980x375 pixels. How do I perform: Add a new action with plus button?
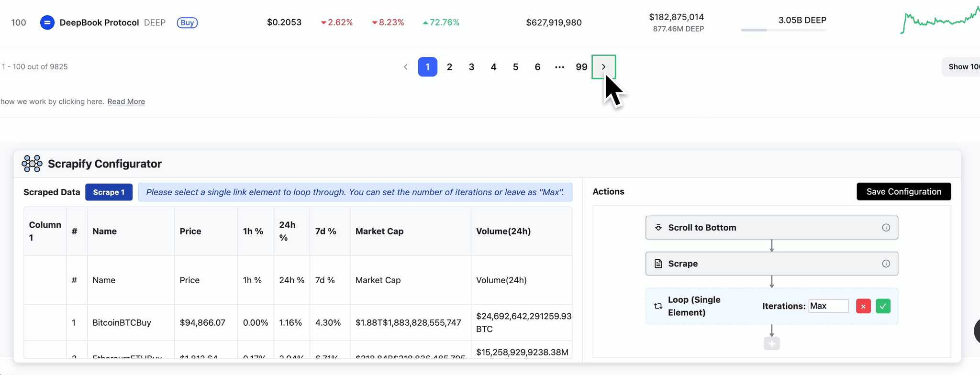coord(771,343)
